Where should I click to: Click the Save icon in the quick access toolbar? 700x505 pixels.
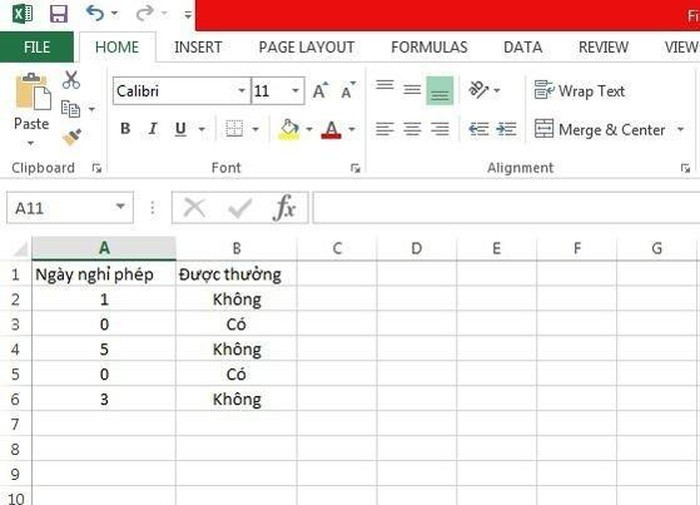point(58,14)
